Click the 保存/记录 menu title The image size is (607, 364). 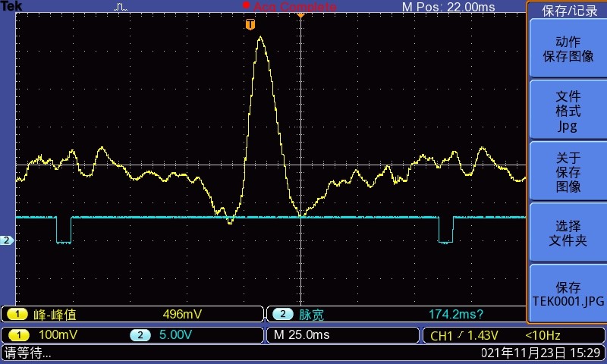pos(569,11)
